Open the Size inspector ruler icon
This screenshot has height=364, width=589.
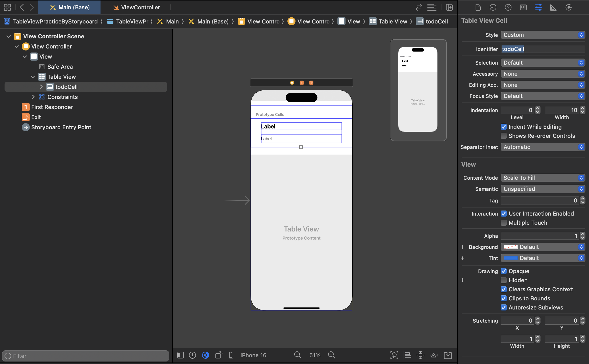click(553, 7)
